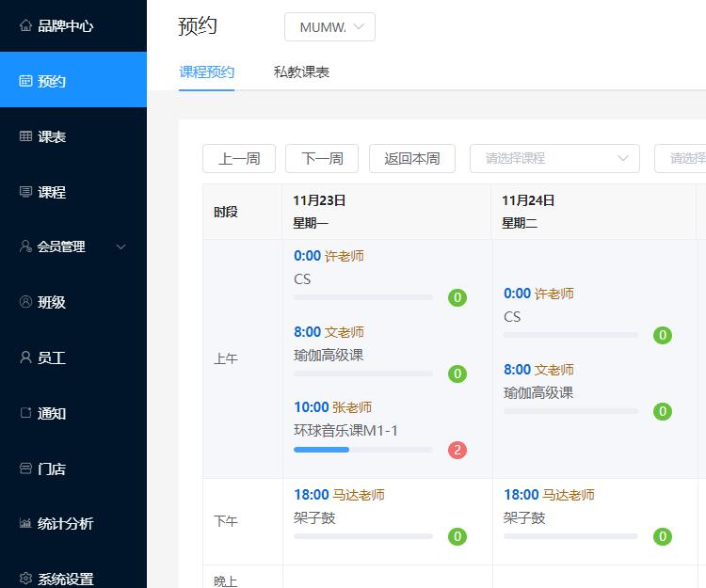The height and width of the screenshot is (588, 706).
Task: Select the 课程预约 tab
Action: pos(206,72)
